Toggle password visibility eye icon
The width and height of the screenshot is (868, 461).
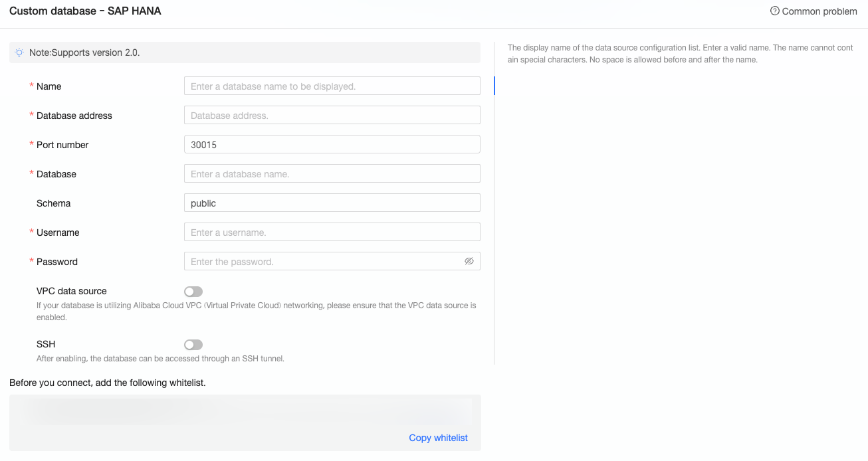(469, 261)
